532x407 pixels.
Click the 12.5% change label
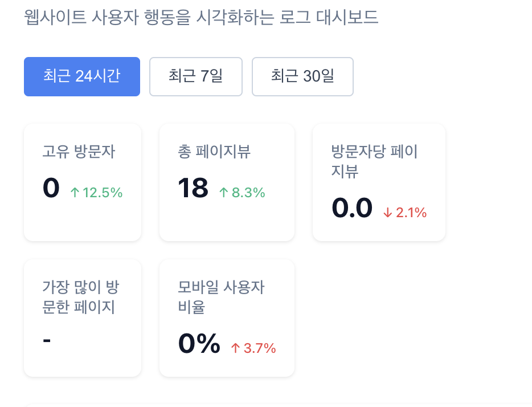tap(103, 193)
